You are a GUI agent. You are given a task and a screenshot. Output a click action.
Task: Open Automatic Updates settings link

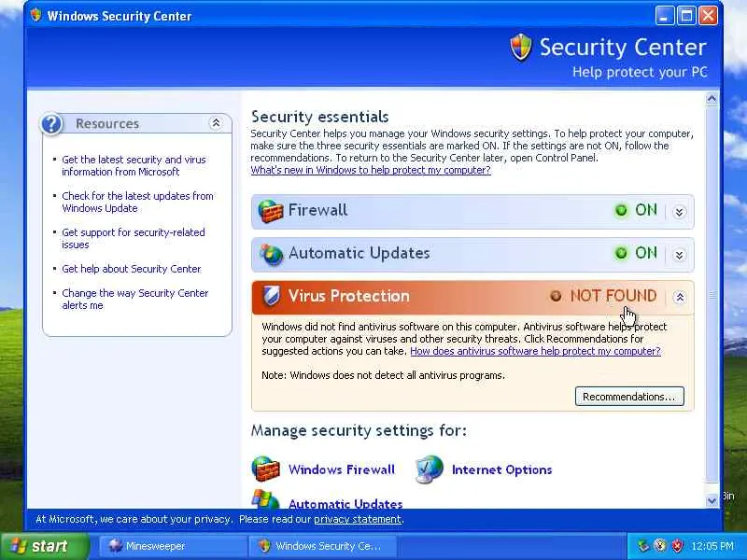click(x=345, y=503)
